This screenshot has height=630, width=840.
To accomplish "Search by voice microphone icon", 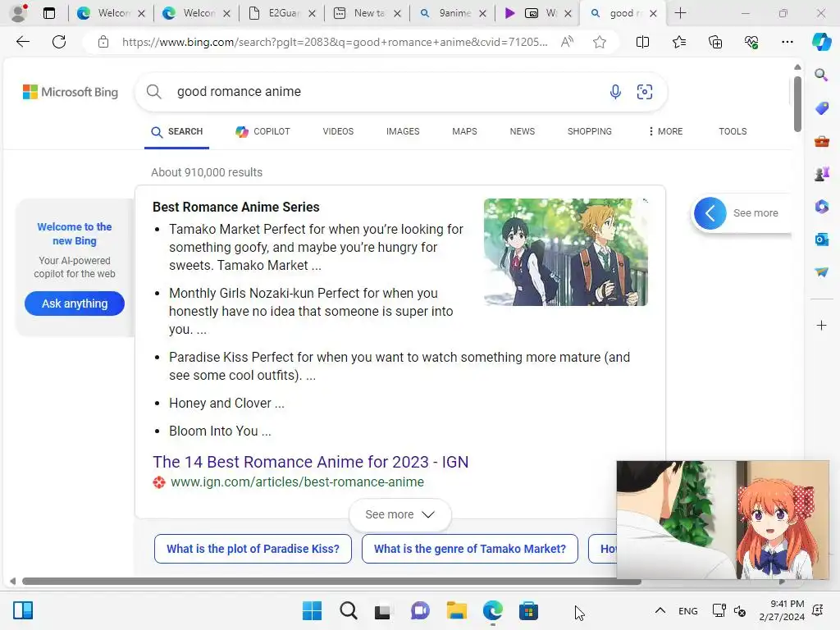I will click(615, 92).
